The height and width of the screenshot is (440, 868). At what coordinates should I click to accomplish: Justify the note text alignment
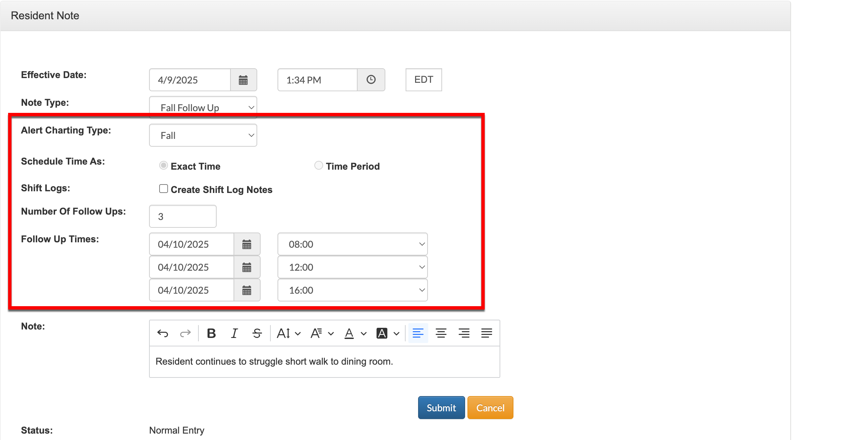(x=486, y=334)
